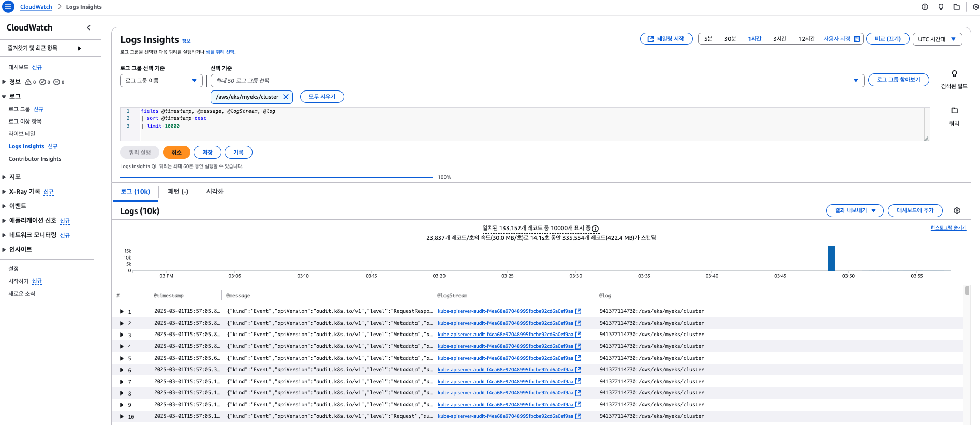Open the 샘플 쿼리 선택 link
The height and width of the screenshot is (425, 980).
point(220,52)
